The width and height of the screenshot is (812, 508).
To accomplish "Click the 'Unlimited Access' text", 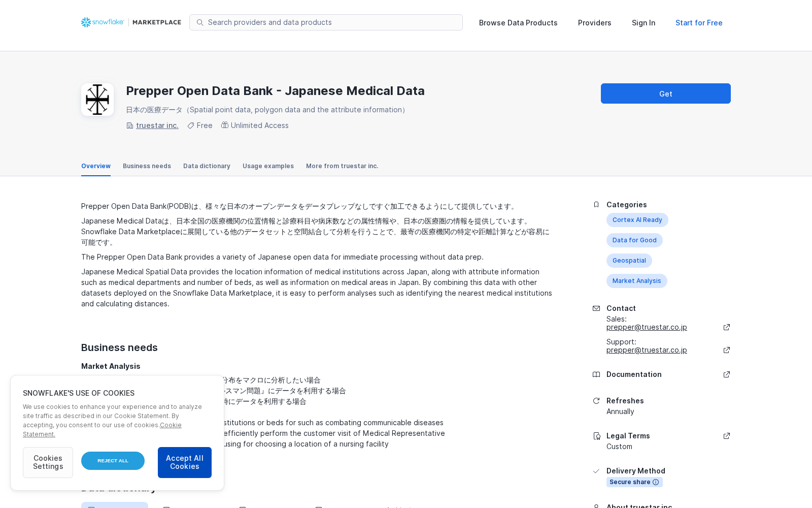I will point(259,125).
